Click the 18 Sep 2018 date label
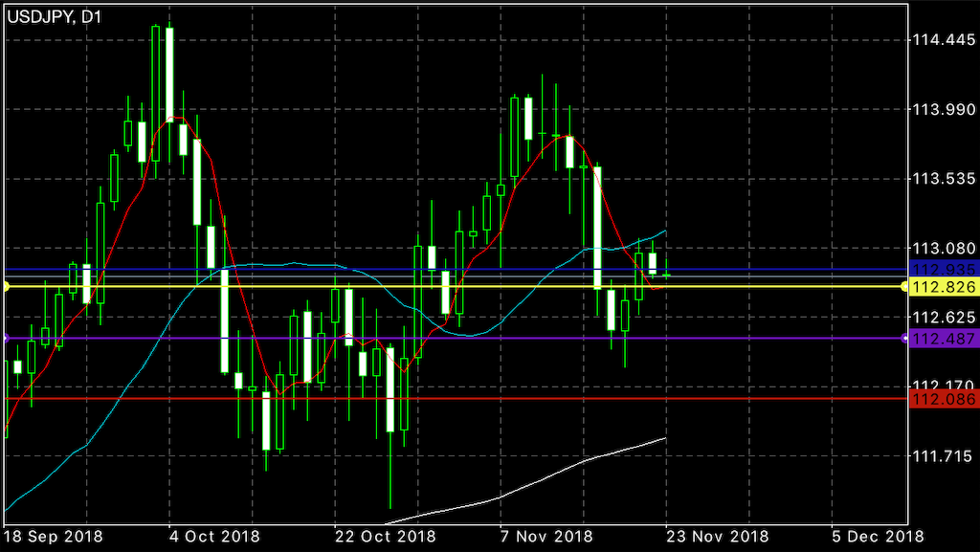Screen dimensions: 980x552 (54, 537)
